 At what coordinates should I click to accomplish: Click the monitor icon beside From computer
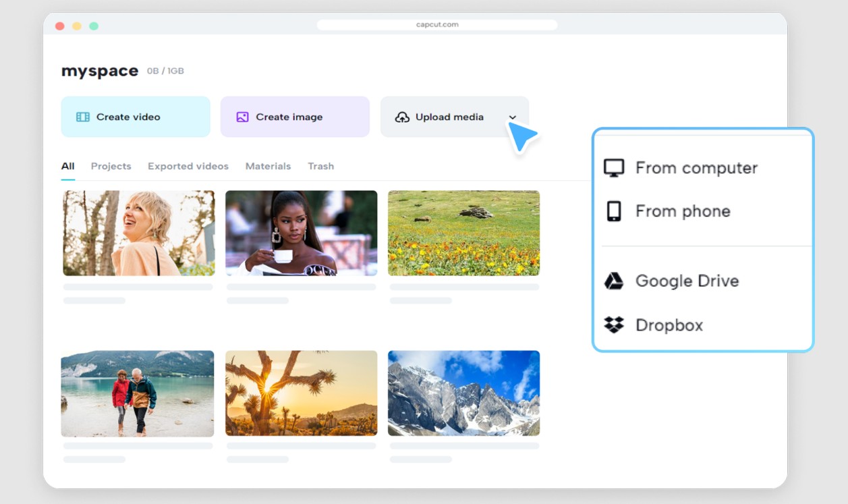click(x=614, y=168)
